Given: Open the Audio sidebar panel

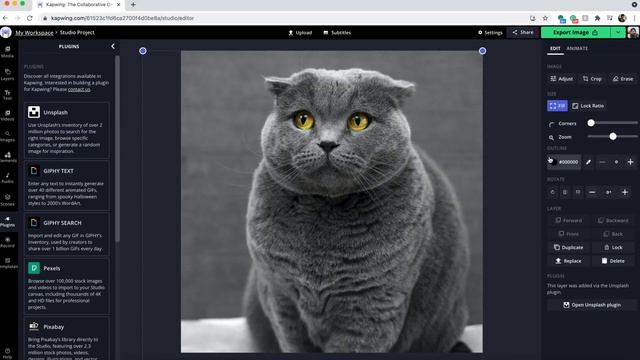Looking at the screenshot, I should [x=7, y=178].
